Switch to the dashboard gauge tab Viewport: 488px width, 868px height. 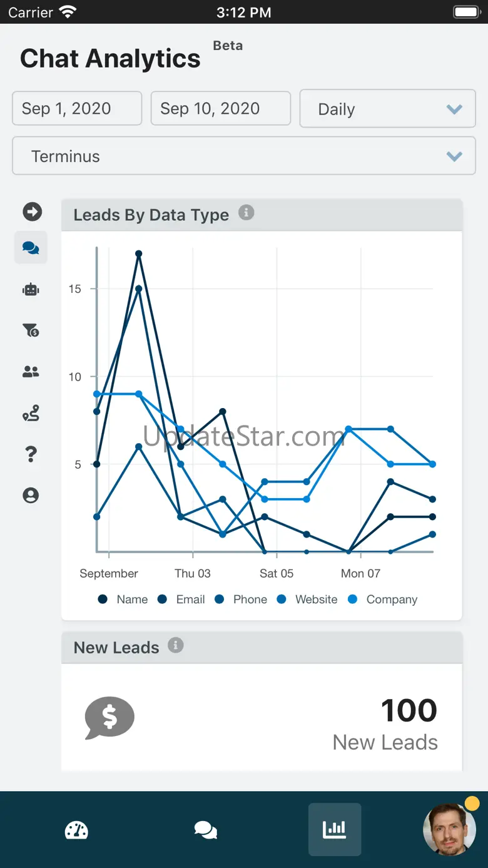[x=76, y=830]
